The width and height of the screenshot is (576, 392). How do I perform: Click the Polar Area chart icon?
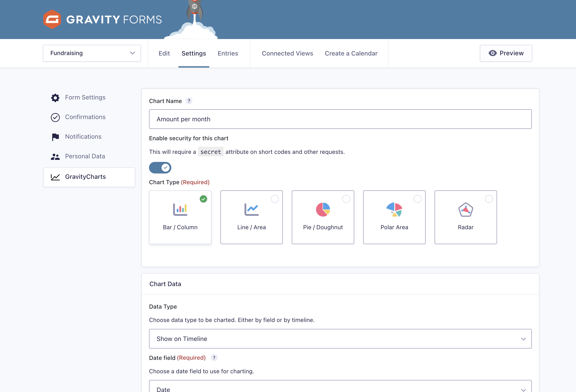point(394,209)
